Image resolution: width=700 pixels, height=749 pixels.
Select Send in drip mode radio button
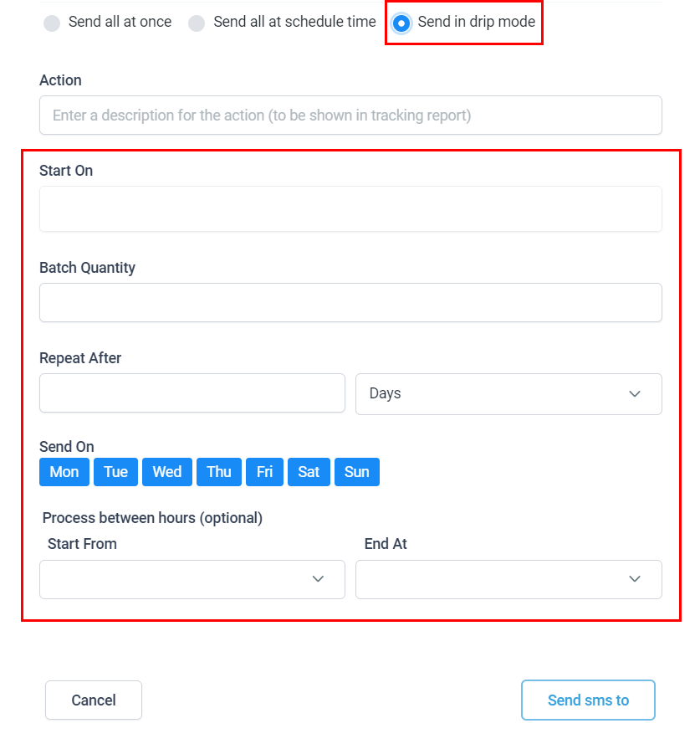(401, 23)
